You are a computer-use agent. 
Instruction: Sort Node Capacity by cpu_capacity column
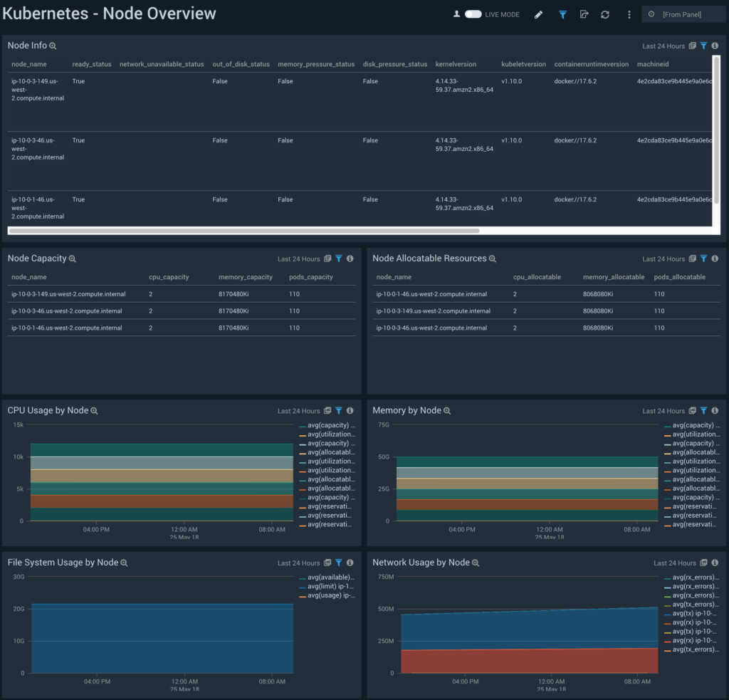click(169, 277)
